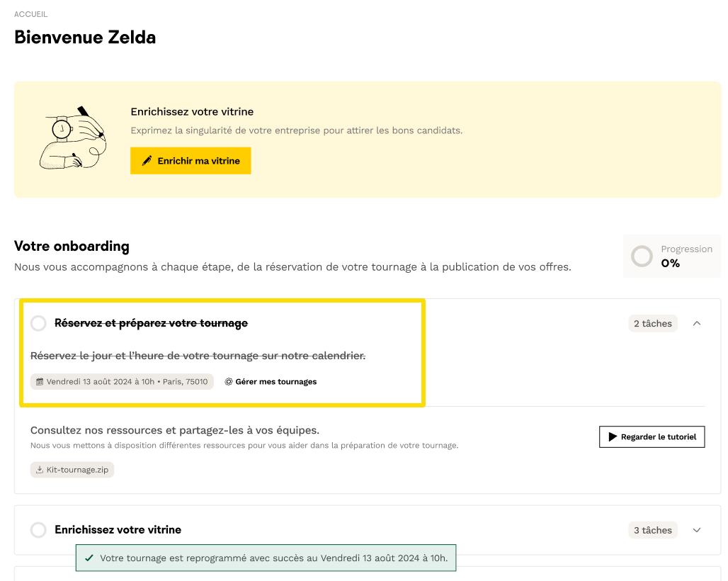Click the download icon next to Kit-tournage.zip

point(40,470)
